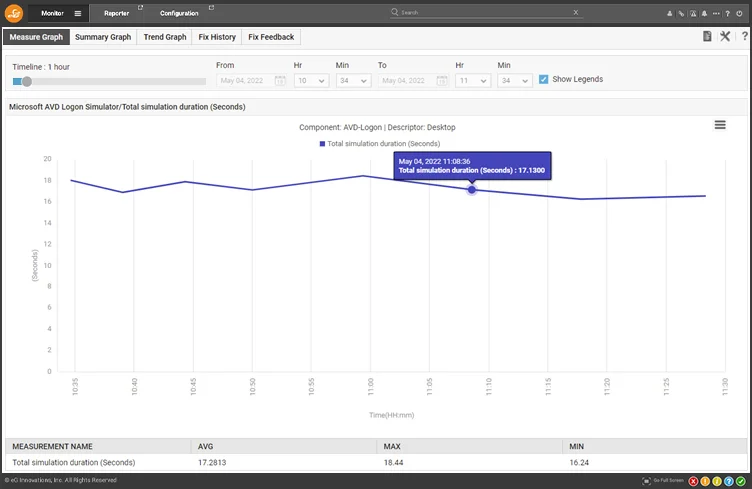Click the power logout icon
Image resolution: width=752 pixels, height=489 pixels.
click(x=740, y=13)
